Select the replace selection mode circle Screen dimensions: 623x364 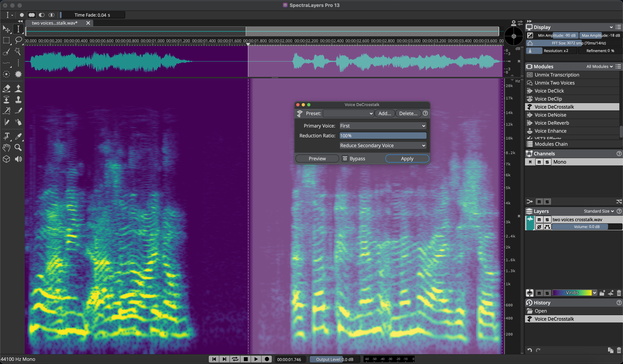coord(22,15)
